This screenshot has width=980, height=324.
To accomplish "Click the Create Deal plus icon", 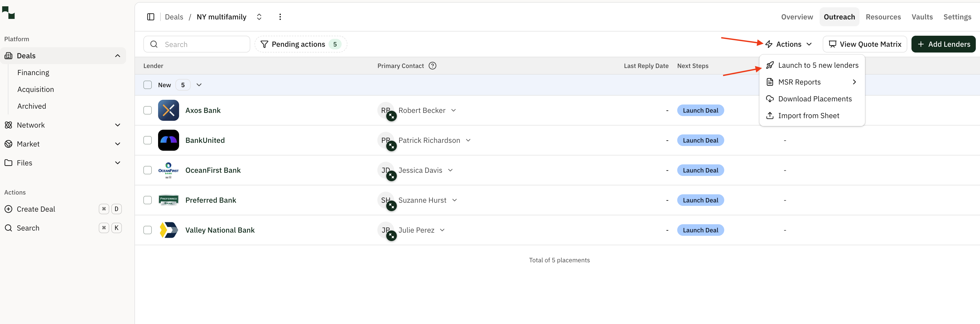I will (x=9, y=209).
